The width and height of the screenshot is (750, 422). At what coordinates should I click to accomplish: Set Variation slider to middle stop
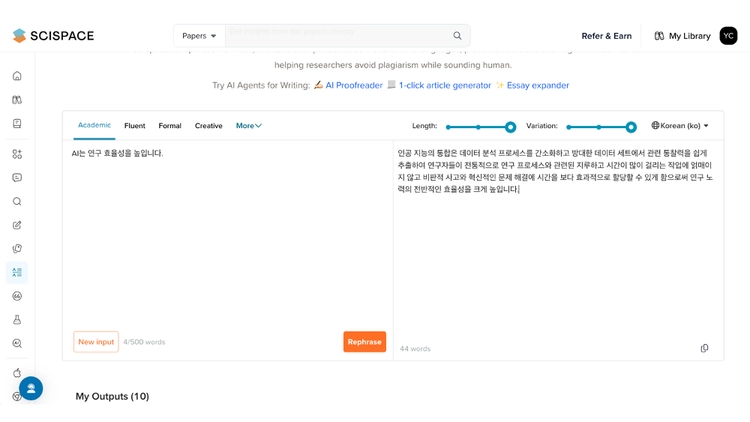pos(599,127)
